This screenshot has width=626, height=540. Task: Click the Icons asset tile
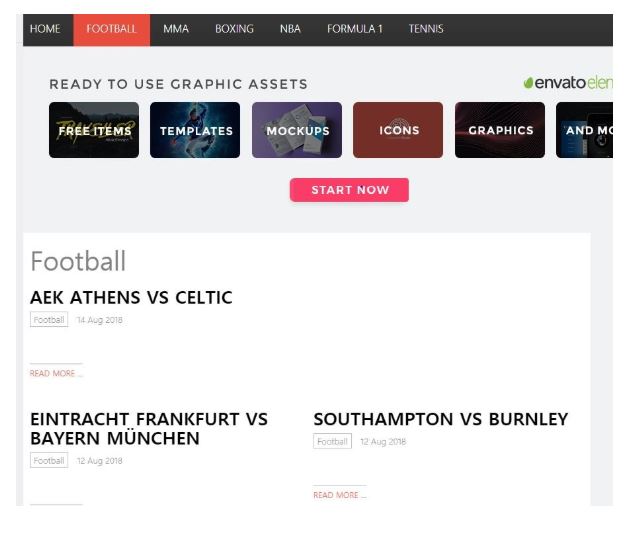coord(398,130)
